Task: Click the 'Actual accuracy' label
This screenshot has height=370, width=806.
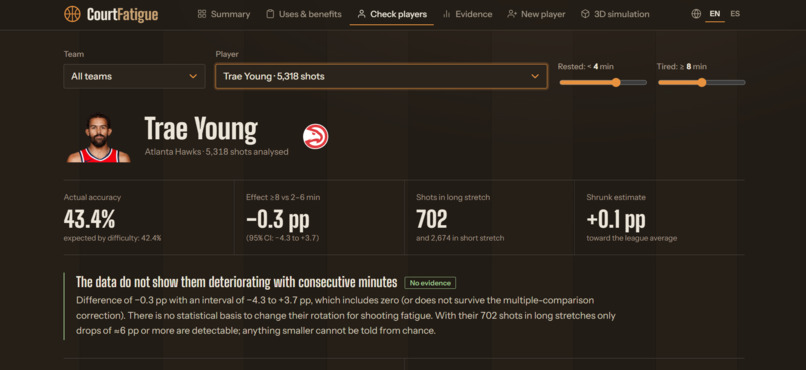Action: pos(93,197)
